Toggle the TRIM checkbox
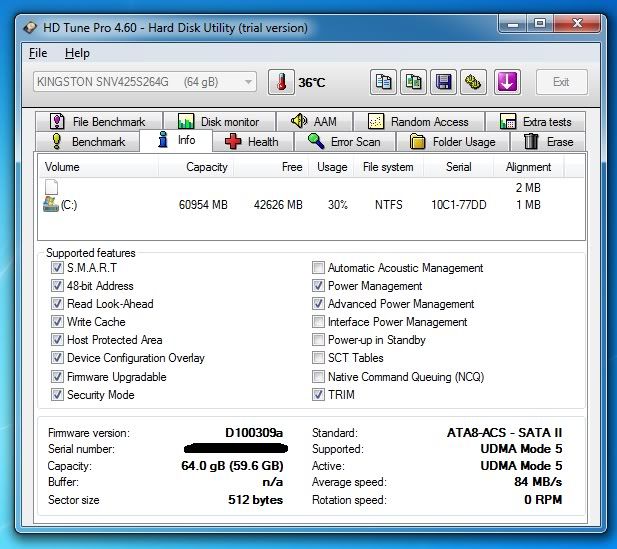 click(x=318, y=395)
